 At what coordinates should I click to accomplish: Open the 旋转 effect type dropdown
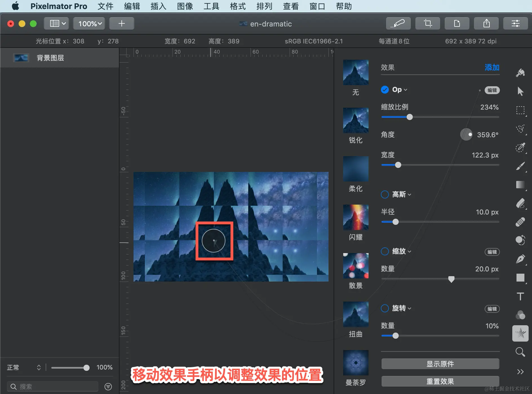point(402,308)
